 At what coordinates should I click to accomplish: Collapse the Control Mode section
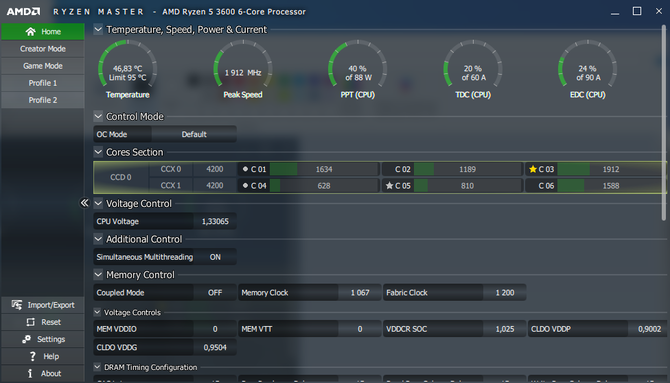[x=98, y=116]
